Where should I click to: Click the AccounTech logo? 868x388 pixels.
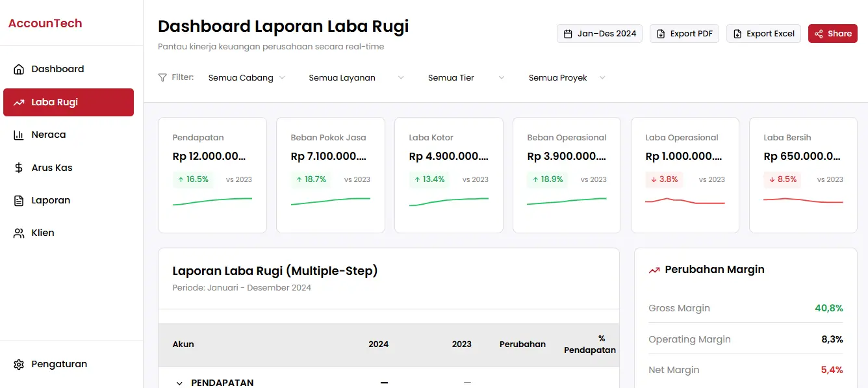pyautogui.click(x=45, y=23)
